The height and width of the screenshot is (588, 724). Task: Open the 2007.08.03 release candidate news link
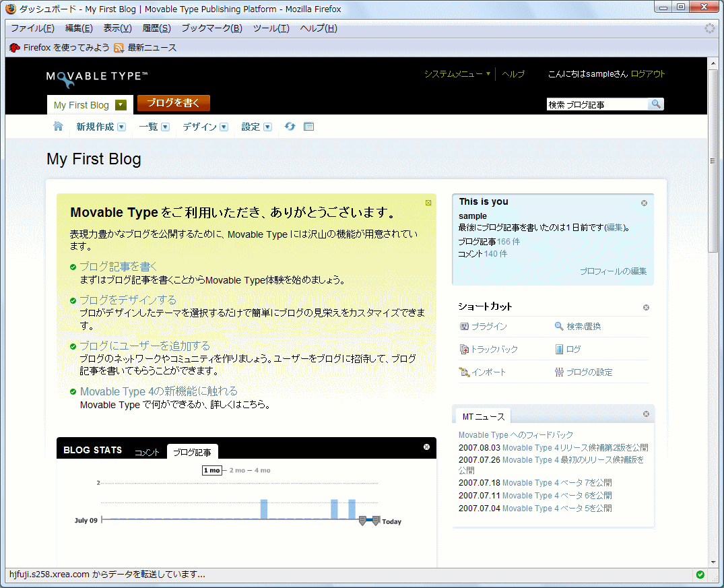pyautogui.click(x=575, y=448)
